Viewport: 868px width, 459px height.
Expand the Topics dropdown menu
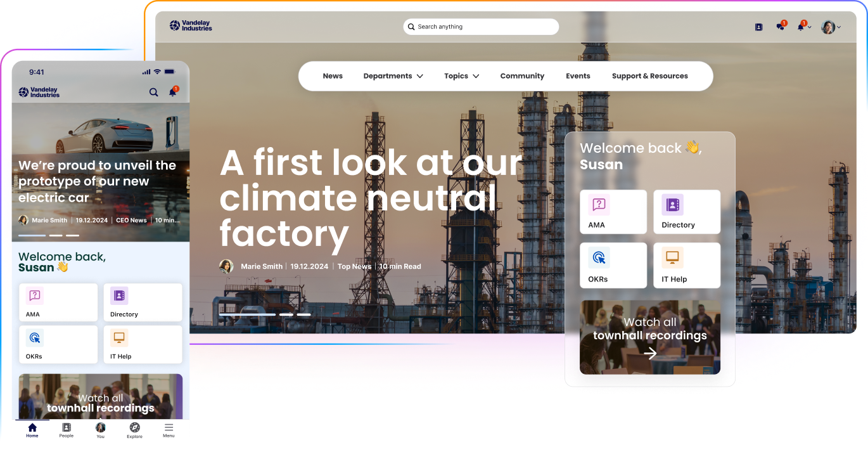coord(461,76)
